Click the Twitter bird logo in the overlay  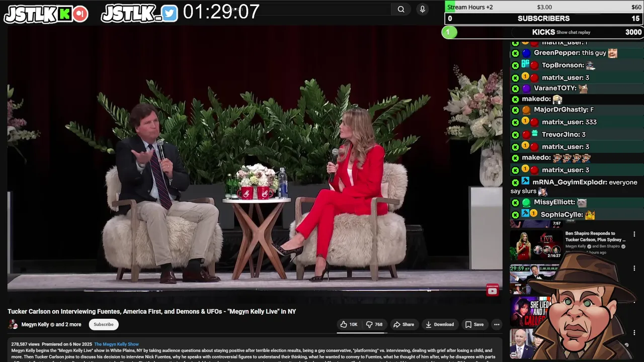pos(170,14)
